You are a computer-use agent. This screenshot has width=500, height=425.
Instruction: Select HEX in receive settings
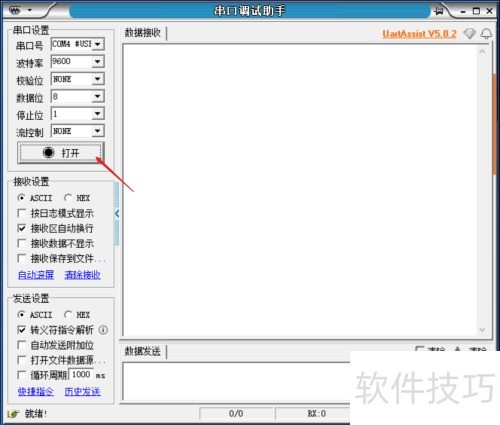click(68, 198)
